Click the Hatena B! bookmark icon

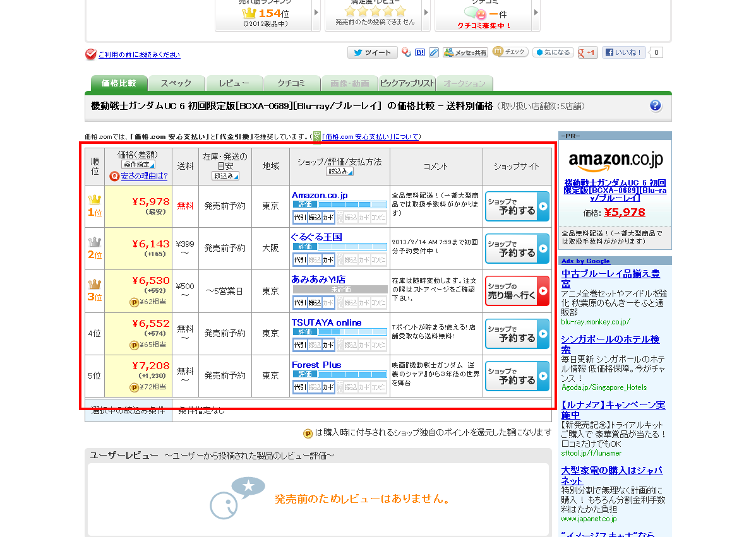click(x=420, y=52)
